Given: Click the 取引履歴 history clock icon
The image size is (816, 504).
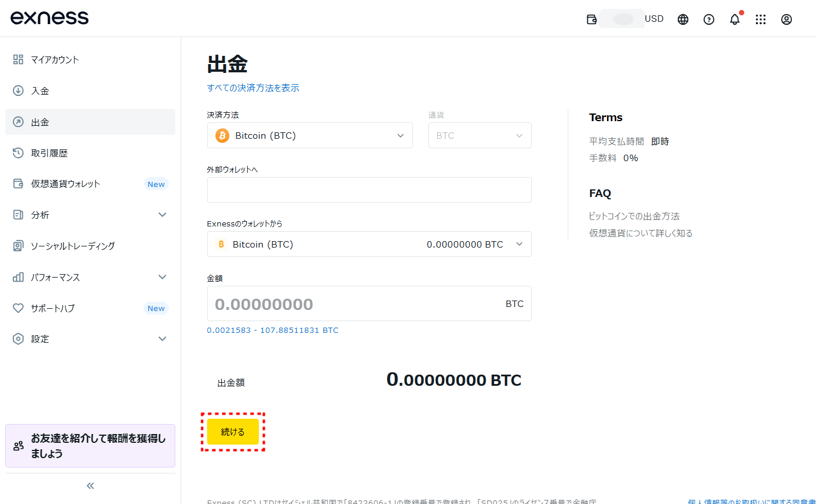Looking at the screenshot, I should (x=18, y=153).
